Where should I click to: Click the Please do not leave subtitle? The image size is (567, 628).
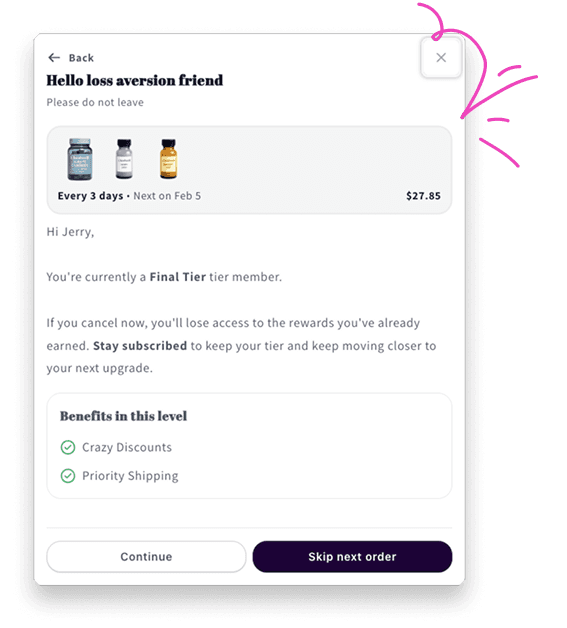pyautogui.click(x=95, y=103)
